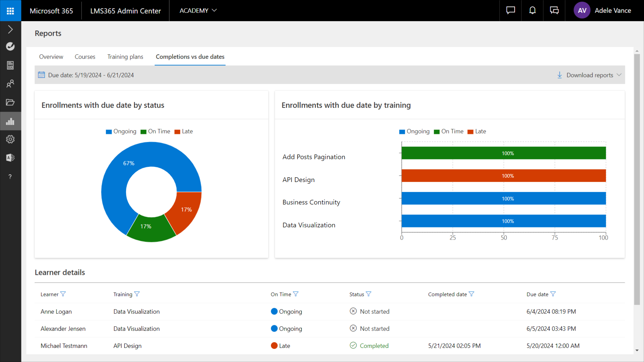
Task: Open the catalog folder sidebar icon
Action: pyautogui.click(x=10, y=102)
